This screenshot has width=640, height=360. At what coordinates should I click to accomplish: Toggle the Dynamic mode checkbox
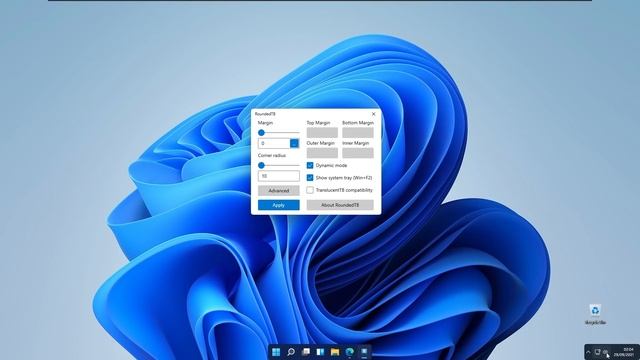click(310, 165)
